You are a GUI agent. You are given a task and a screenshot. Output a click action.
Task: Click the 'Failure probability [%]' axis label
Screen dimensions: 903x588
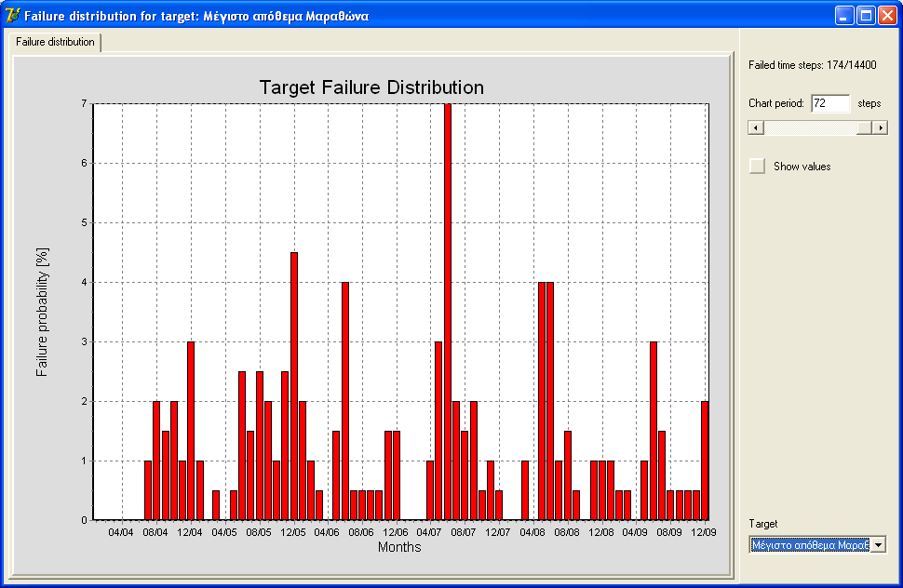click(42, 313)
